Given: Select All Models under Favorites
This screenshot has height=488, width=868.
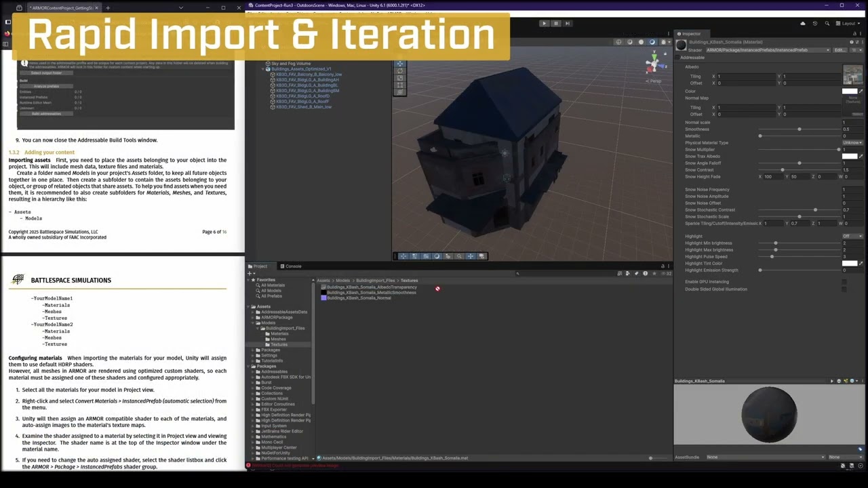Looking at the screenshot, I should click(271, 291).
